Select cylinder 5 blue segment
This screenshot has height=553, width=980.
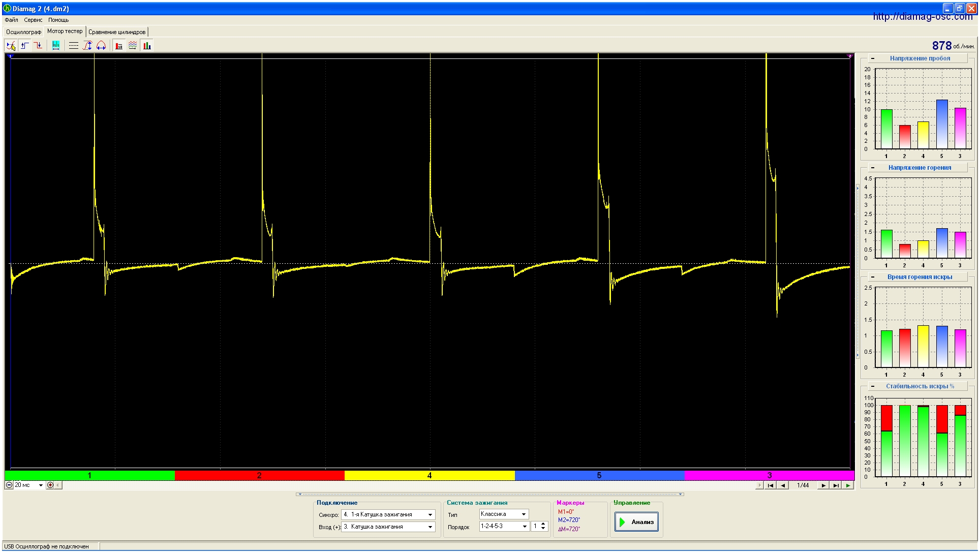pyautogui.click(x=599, y=476)
